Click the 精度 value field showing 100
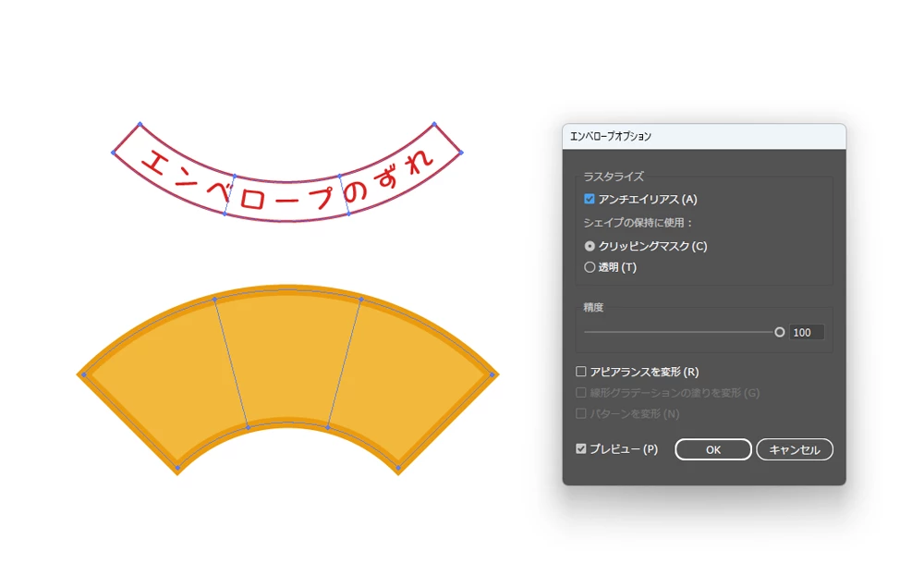Screen dimensions: 924x576 806,333
